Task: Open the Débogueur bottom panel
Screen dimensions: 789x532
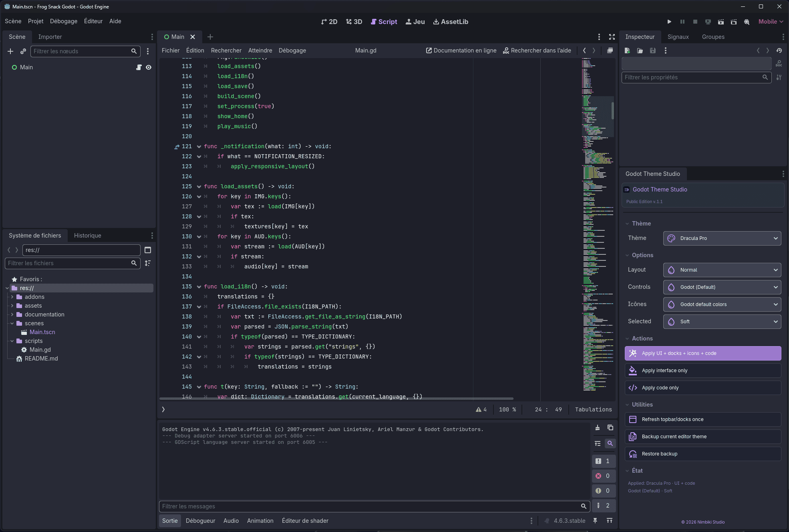Action: click(x=201, y=521)
